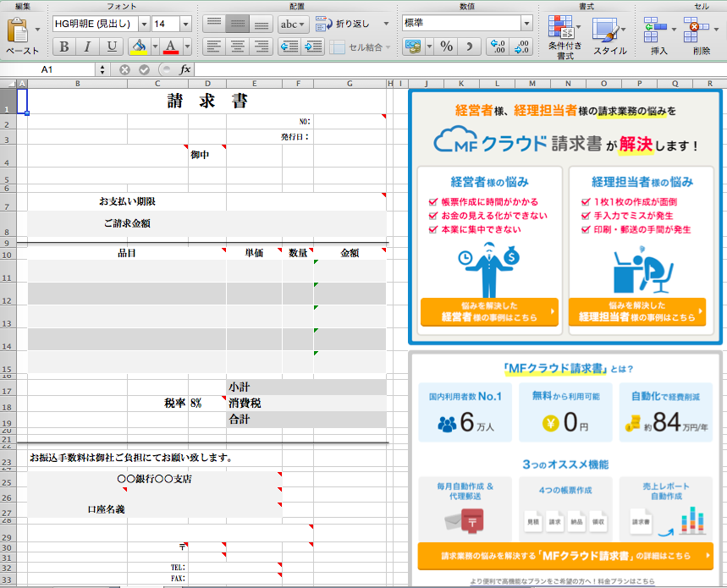The width and height of the screenshot is (727, 588).
Task: Expand the font name dropdown showing HG明朝E
Action: (x=144, y=24)
